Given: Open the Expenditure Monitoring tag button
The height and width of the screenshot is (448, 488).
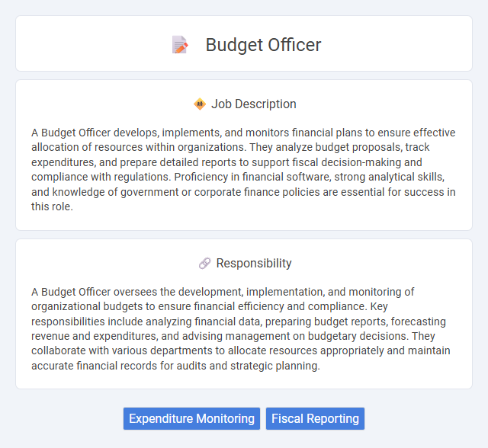Looking at the screenshot, I should 191,419.
